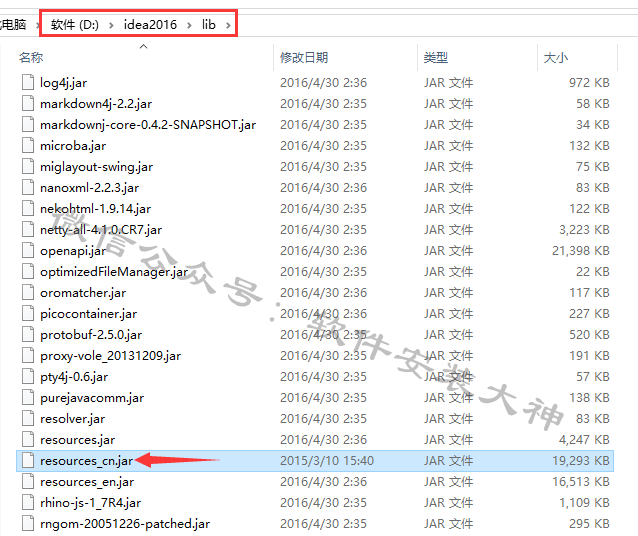This screenshot has height=536, width=638.
Task: Sort files by 大小 column header
Action: click(x=555, y=57)
